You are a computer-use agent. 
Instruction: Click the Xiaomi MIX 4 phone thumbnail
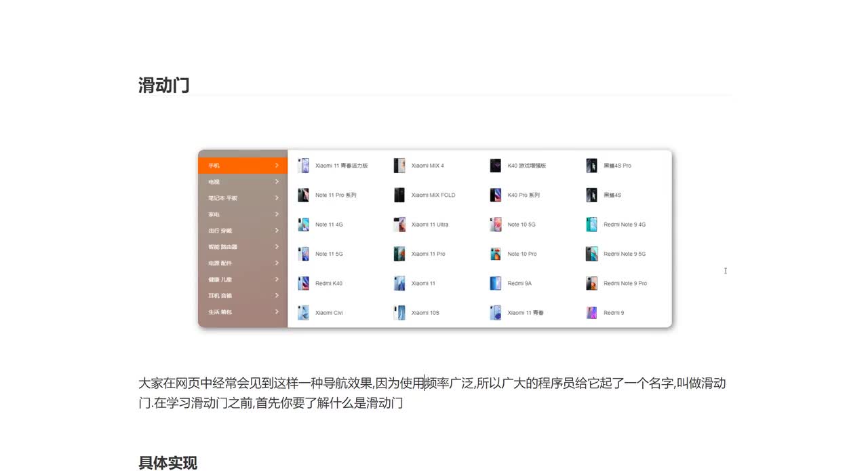coord(399,166)
